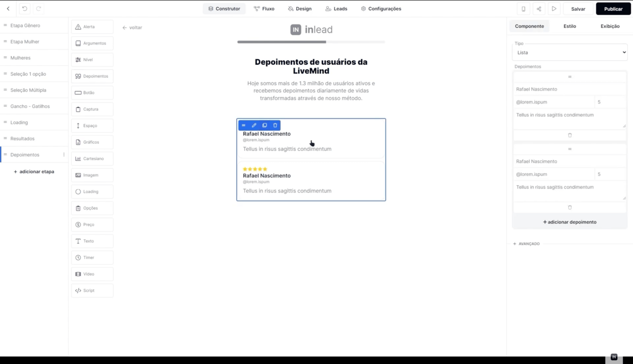Screen dimensions: 633x364
Task: Select the Etapa Gênero step
Action: (x=34, y=25)
